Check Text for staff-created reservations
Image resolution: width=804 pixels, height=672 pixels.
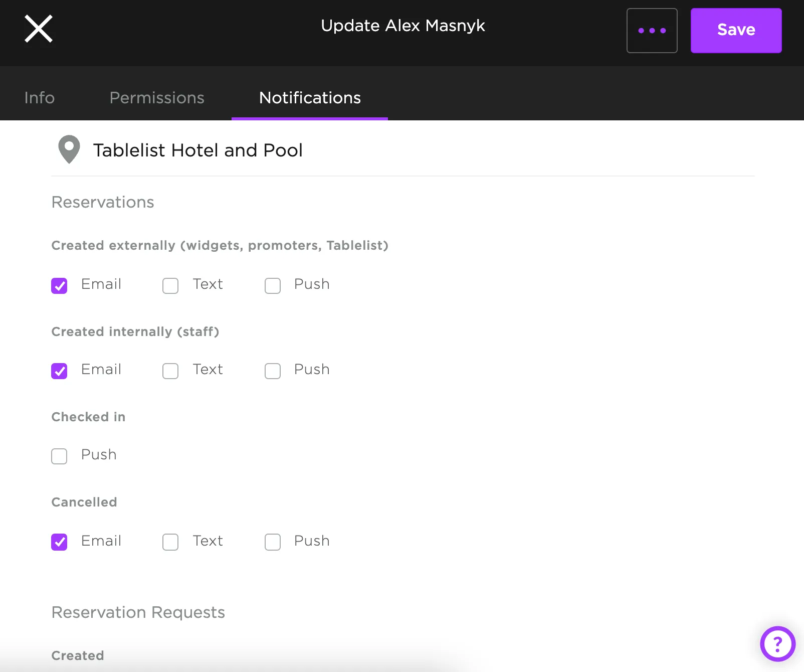(x=170, y=371)
